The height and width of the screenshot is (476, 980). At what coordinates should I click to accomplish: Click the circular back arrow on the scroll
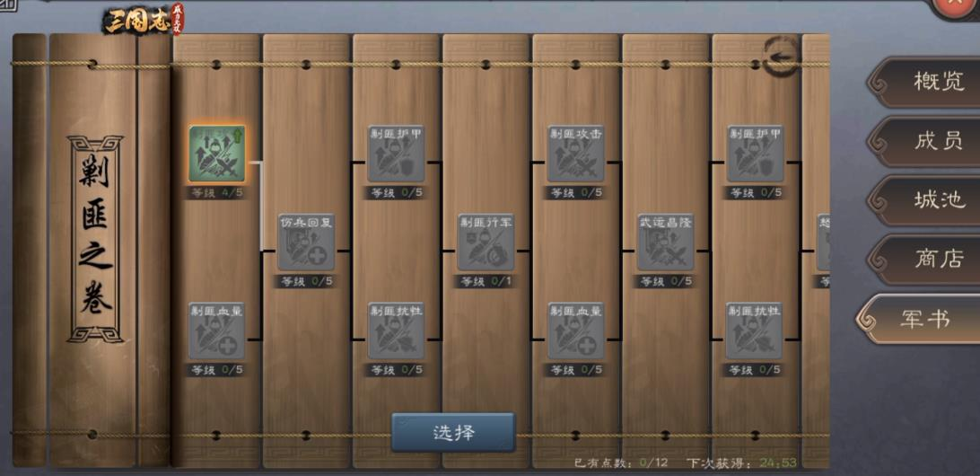click(x=780, y=57)
